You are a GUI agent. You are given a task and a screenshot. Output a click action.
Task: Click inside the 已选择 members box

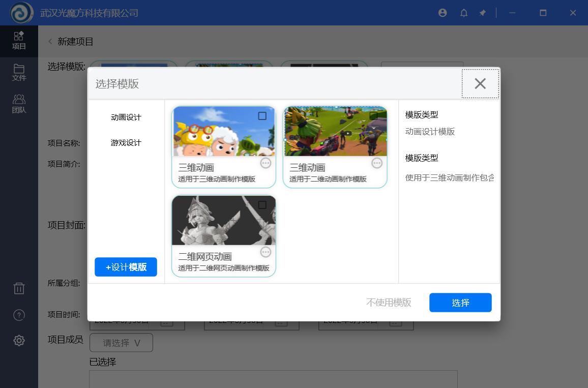coord(273,379)
